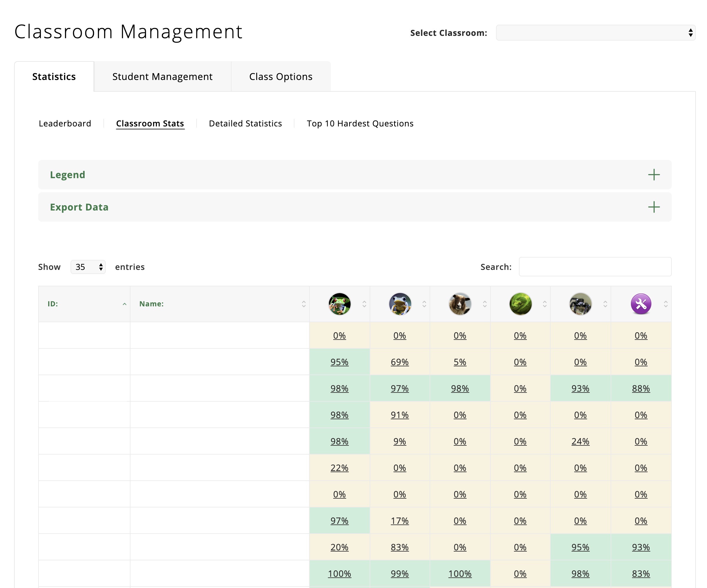Expand the Legend section
Viewport: 707px width, 588px height.
point(67,174)
